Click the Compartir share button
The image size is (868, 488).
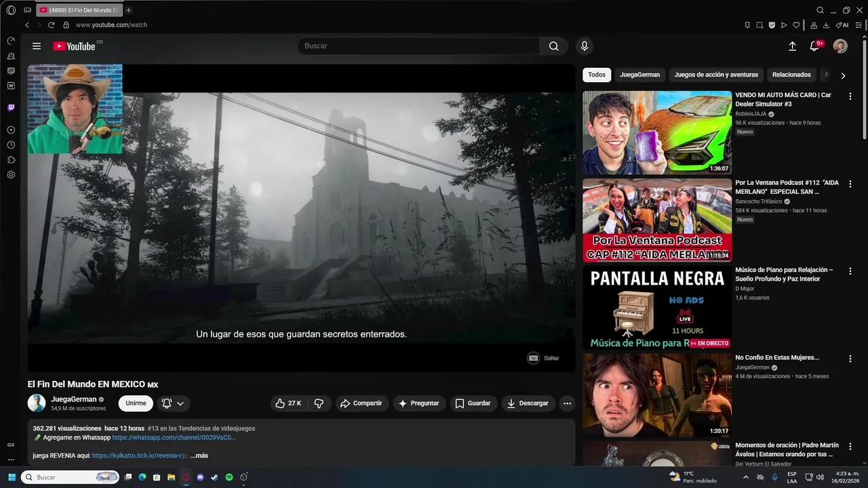pyautogui.click(x=361, y=403)
